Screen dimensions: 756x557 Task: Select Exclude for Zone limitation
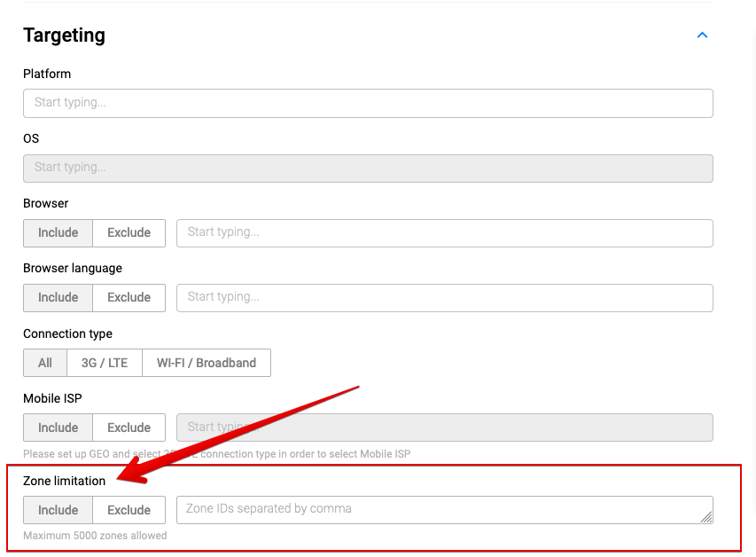pyautogui.click(x=129, y=510)
